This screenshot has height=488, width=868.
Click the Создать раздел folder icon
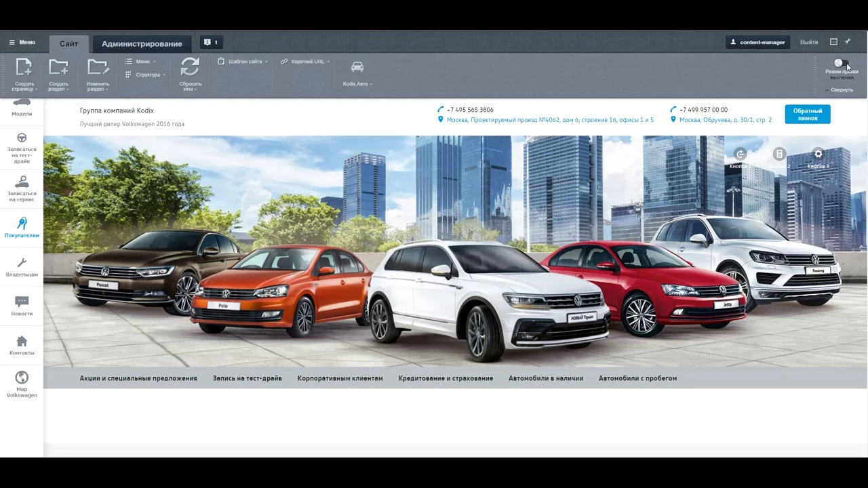tap(58, 67)
